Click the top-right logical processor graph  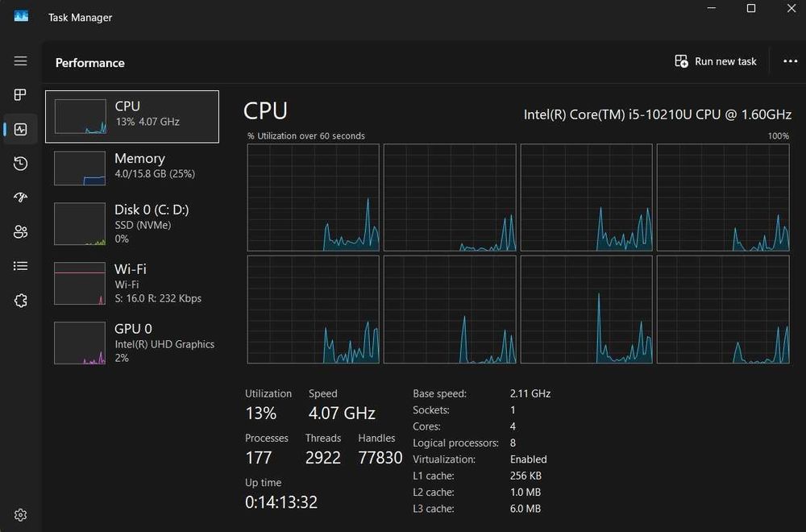(x=723, y=197)
